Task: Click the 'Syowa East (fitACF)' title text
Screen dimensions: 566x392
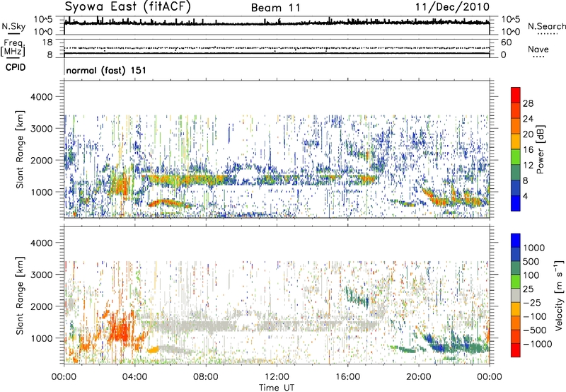Action: coord(128,7)
